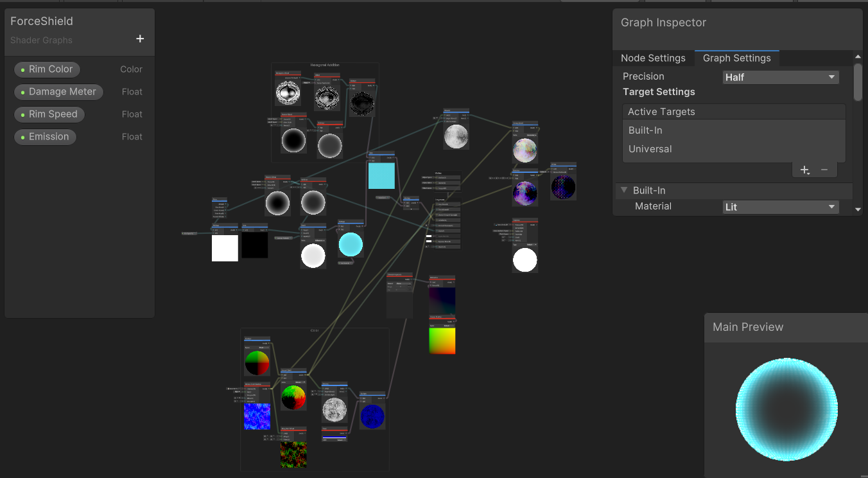Image resolution: width=868 pixels, height=478 pixels.
Task: Open the Precision dropdown set to Half
Action: 780,76
